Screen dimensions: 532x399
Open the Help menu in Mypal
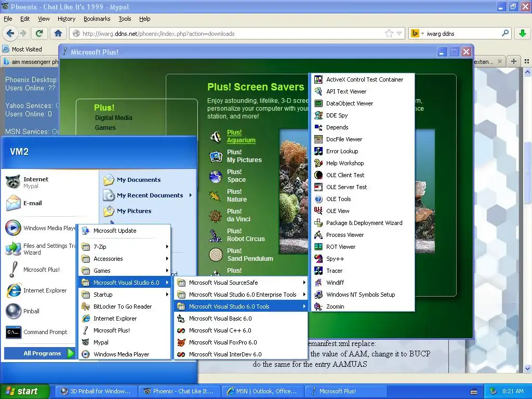[144, 19]
